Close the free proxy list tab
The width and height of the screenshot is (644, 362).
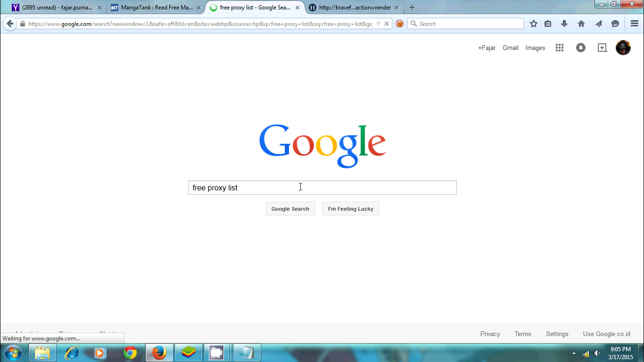(x=297, y=8)
